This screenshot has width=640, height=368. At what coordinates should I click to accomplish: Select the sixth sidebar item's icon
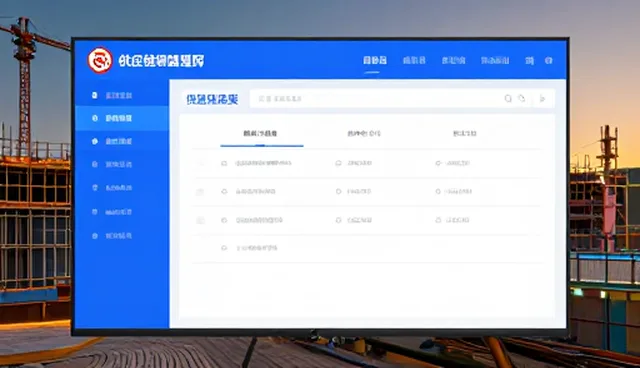point(95,212)
